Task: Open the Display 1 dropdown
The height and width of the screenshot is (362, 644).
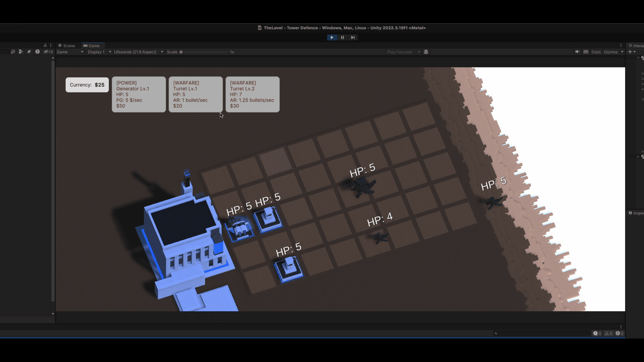Action: click(x=98, y=52)
